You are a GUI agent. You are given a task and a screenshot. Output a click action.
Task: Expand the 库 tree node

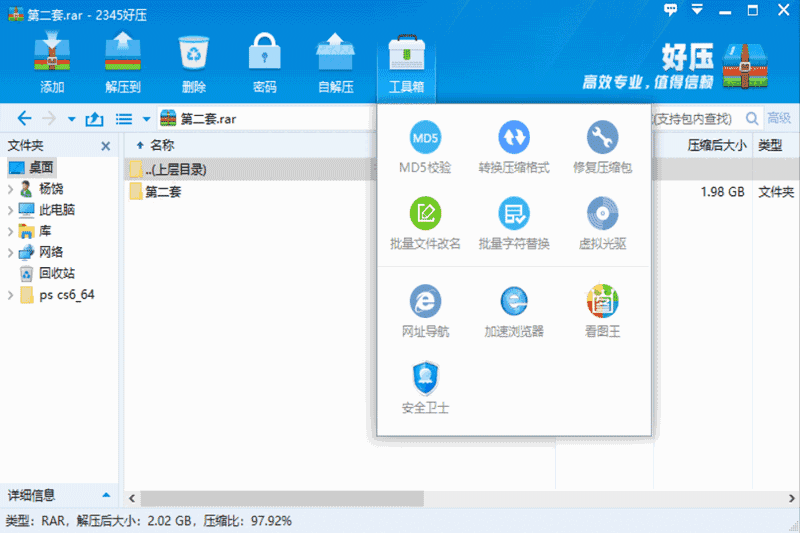click(10, 232)
